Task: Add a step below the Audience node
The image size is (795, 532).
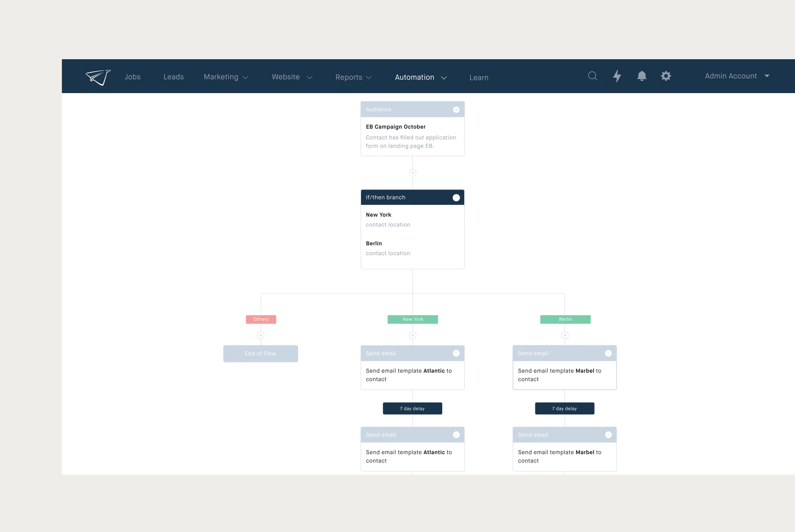Action: [412, 173]
